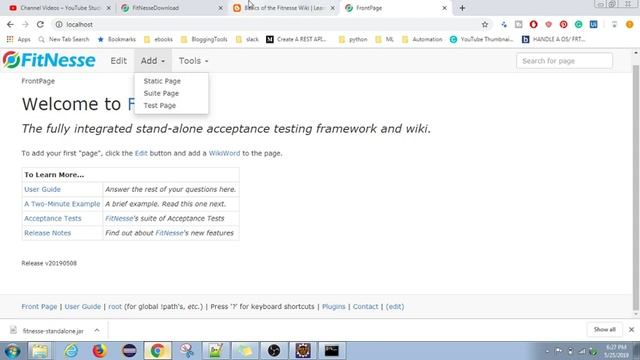Image resolution: width=640 pixels, height=360 pixels.
Task: Open the Plugins footer link
Action: click(333, 307)
